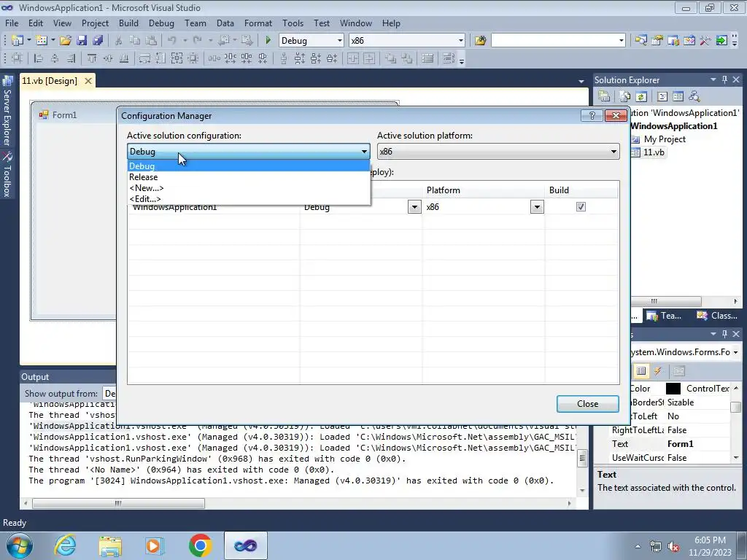The height and width of the screenshot is (560, 747).
Task: Expand project Configuration Debug cell dropdown
Action: click(x=414, y=206)
